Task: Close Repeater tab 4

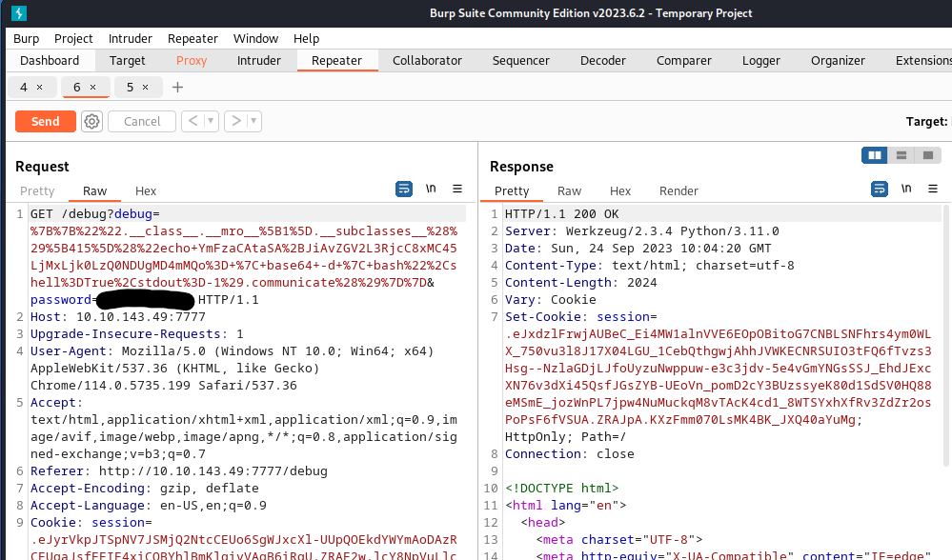Action: 39,88
